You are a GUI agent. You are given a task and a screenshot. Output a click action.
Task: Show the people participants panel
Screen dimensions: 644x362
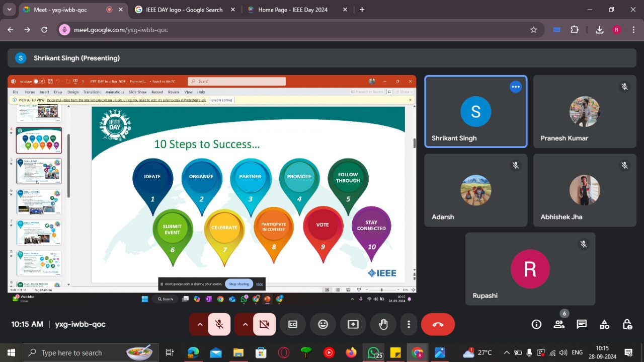coord(559,324)
